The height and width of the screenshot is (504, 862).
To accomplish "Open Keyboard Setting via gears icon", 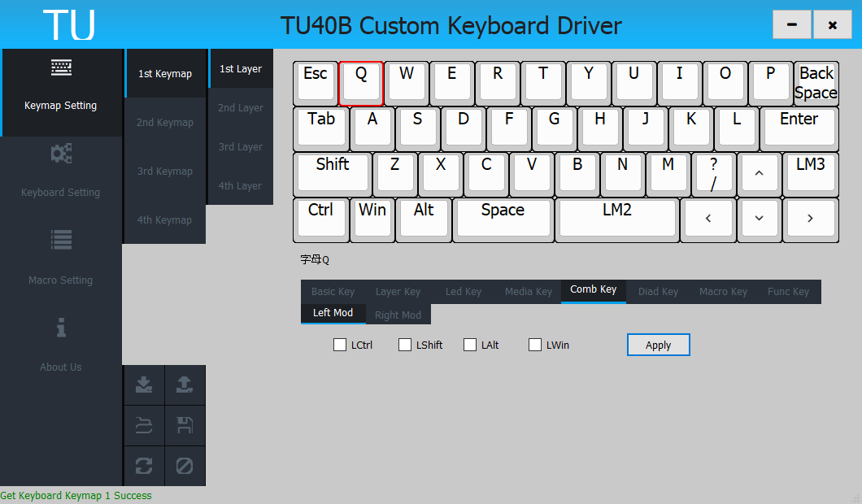I will pyautogui.click(x=61, y=154).
